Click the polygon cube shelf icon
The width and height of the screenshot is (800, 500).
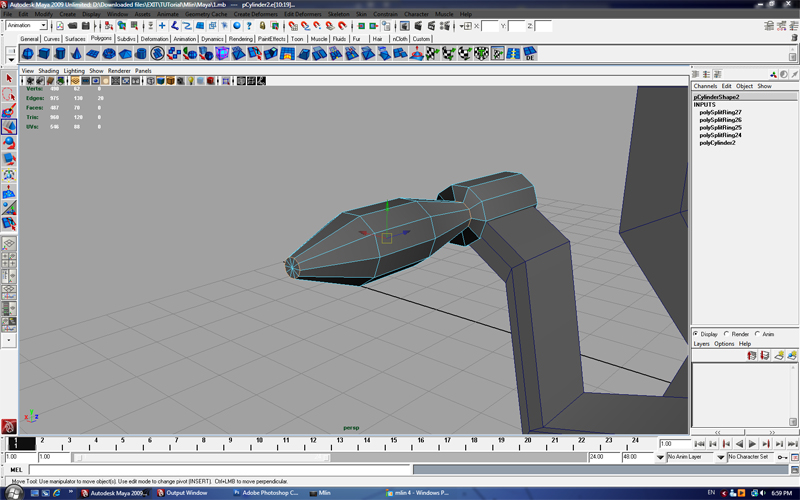click(45, 54)
